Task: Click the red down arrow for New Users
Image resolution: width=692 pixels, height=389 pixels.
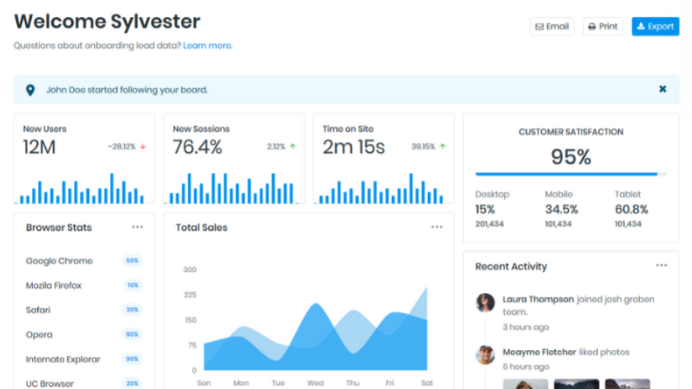Action: (x=143, y=147)
